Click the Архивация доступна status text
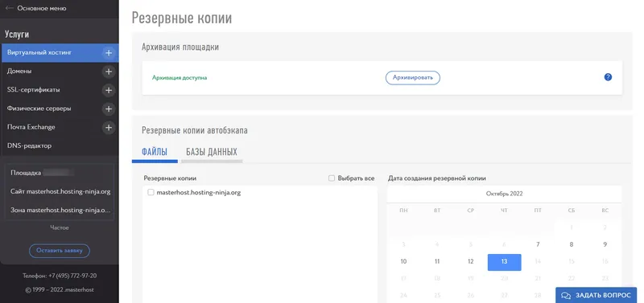 point(180,77)
